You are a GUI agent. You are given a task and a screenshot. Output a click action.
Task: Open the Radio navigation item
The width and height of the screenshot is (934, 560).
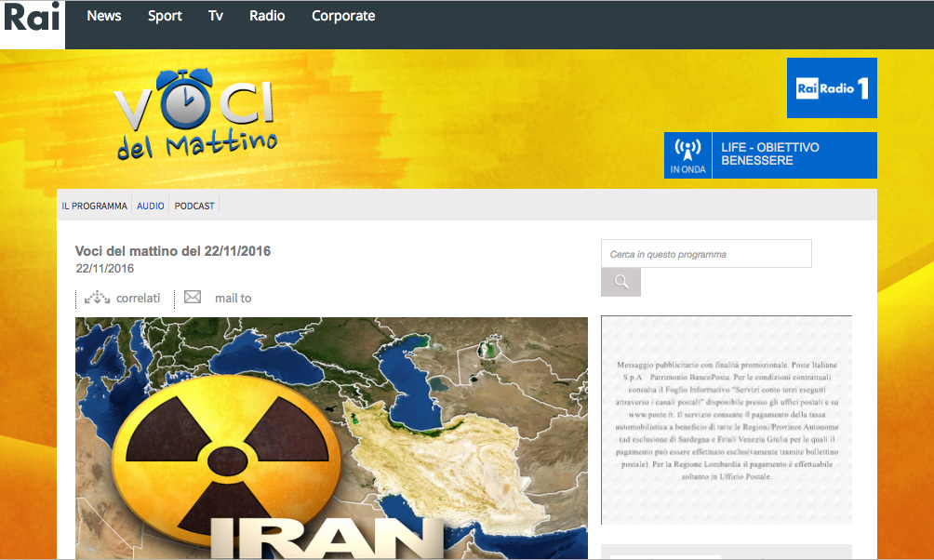click(x=267, y=16)
